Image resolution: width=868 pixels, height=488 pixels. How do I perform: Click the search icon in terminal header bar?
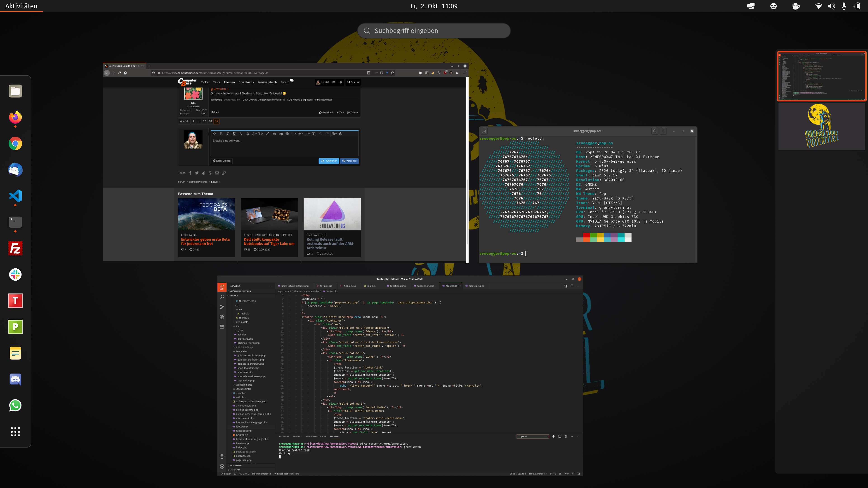click(655, 131)
